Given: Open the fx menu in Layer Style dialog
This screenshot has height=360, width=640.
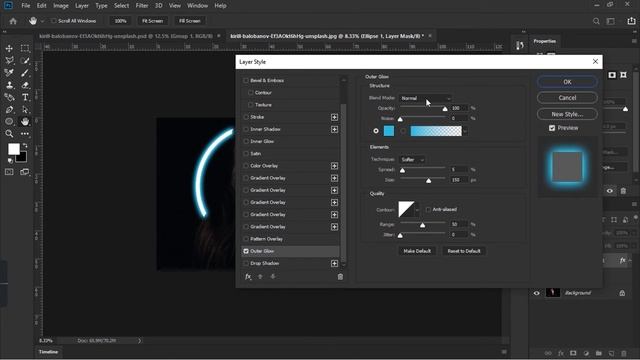Looking at the screenshot, I should 248,276.
